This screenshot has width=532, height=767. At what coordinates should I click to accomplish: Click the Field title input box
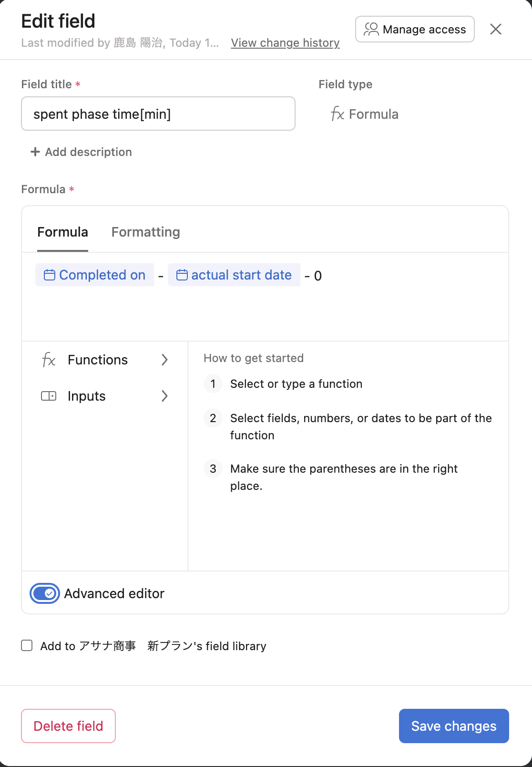[x=158, y=114]
